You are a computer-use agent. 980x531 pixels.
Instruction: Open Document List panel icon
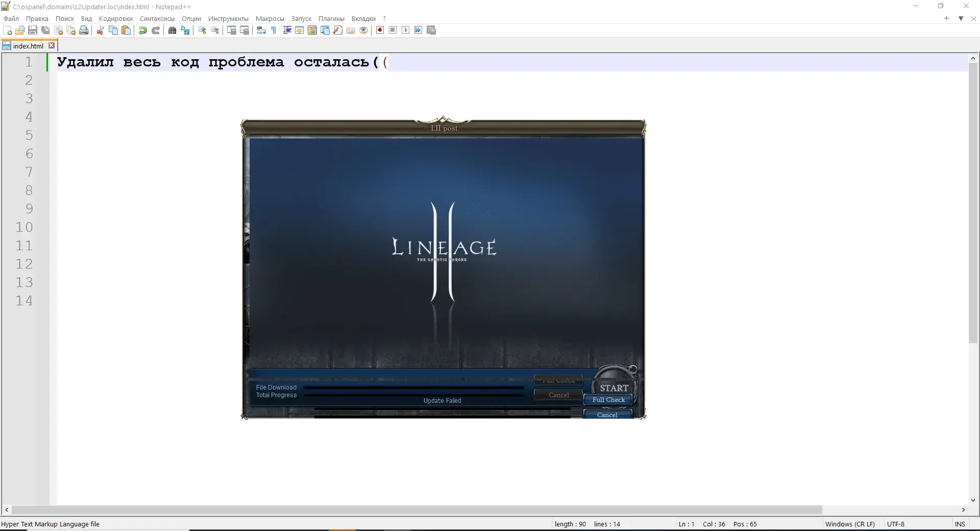click(x=325, y=30)
